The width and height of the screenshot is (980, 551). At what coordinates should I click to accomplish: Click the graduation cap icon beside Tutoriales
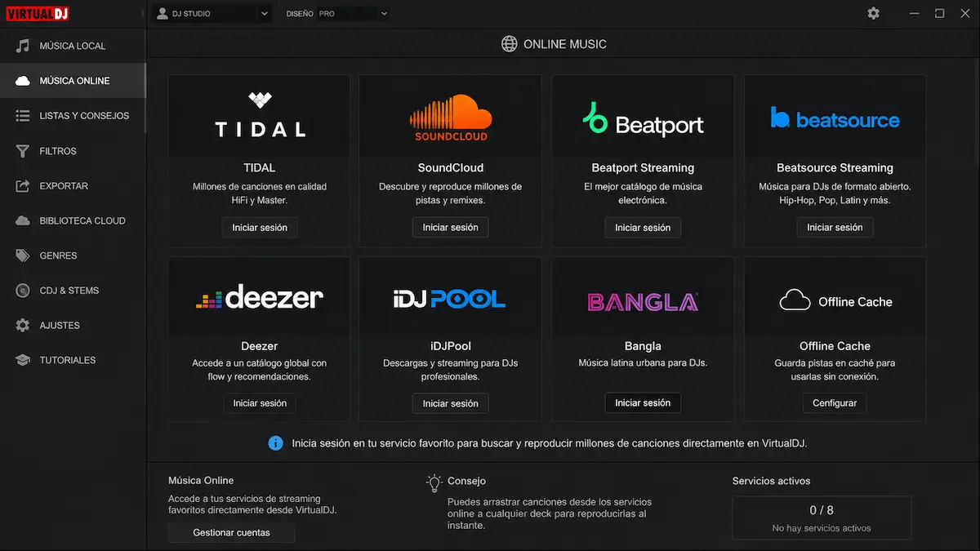point(23,360)
